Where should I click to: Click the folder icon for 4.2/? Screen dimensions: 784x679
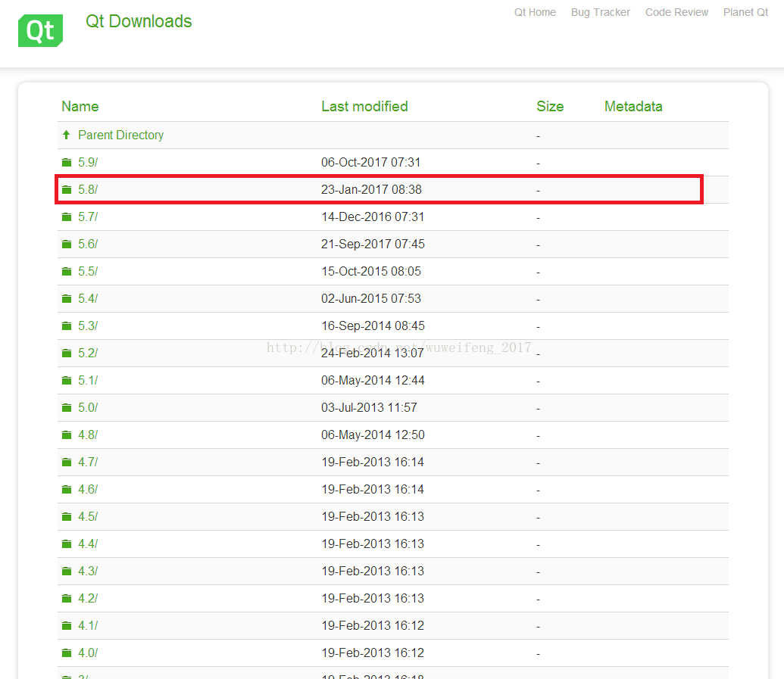67,598
